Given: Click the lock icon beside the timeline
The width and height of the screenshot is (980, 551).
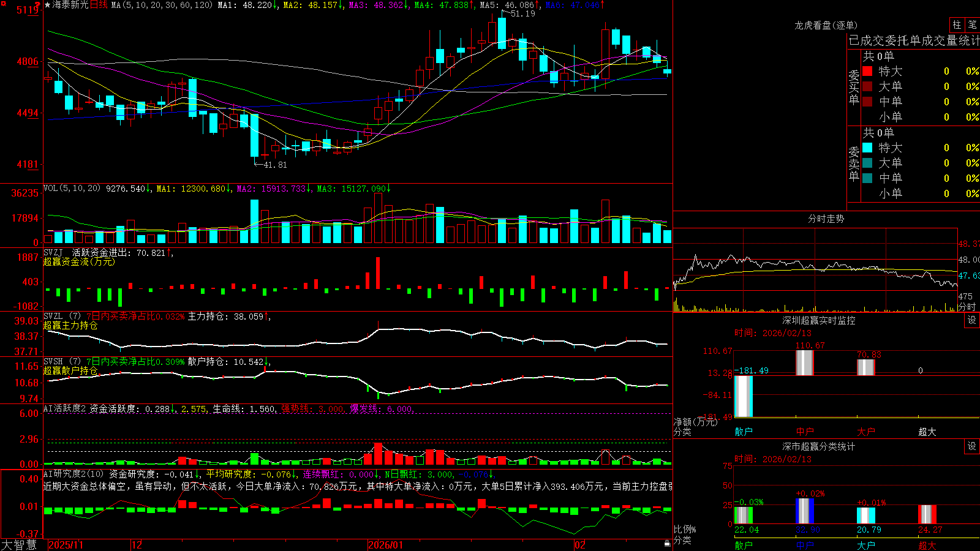Looking at the screenshot, I should pyautogui.click(x=667, y=544).
